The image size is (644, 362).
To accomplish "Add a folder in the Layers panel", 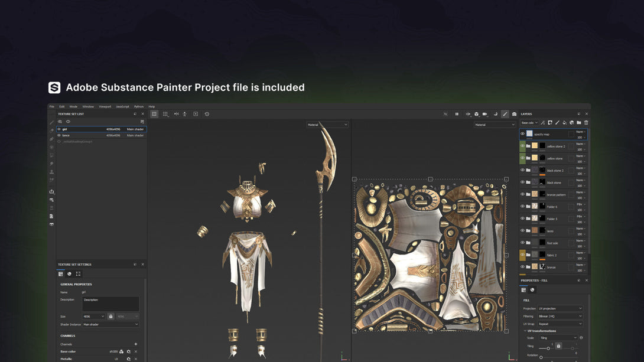I will [x=578, y=123].
